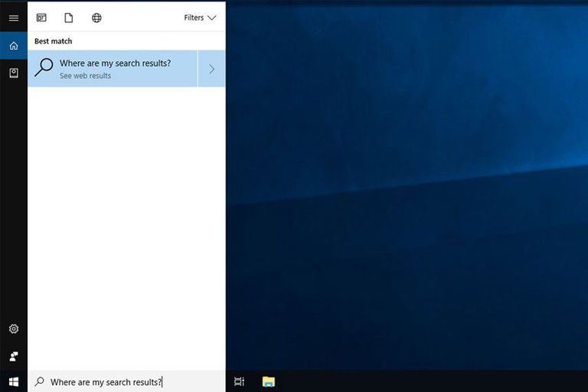Open the search settings gear

14,328
